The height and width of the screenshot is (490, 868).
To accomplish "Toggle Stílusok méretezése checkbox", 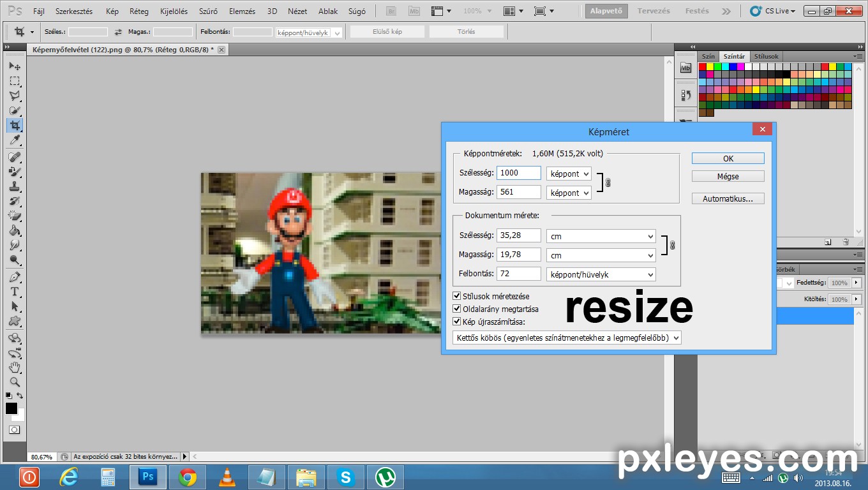I will (456, 296).
